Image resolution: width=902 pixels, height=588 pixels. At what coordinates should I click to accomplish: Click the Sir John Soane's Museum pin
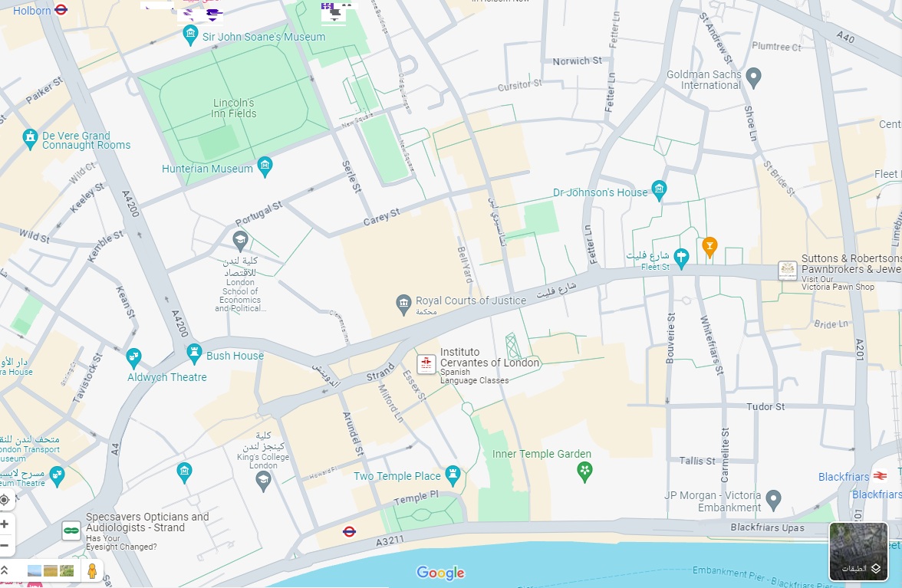tap(190, 35)
